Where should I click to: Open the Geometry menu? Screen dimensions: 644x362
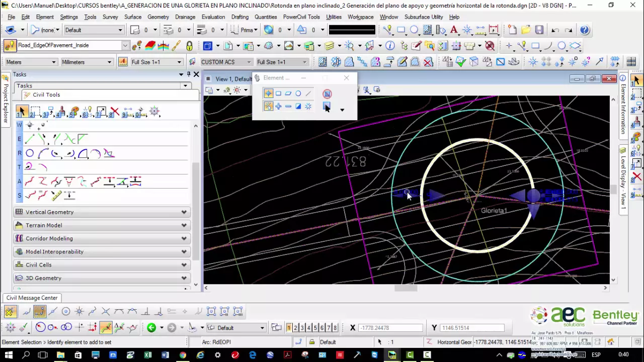(x=158, y=17)
